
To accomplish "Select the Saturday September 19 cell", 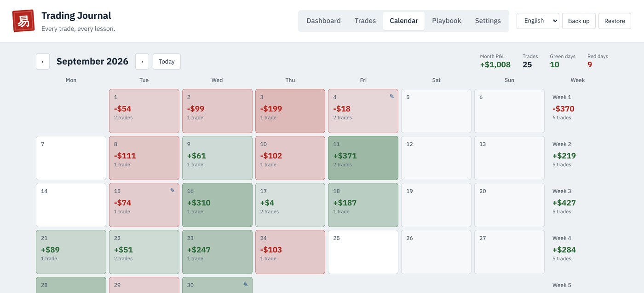I will 436,205.
